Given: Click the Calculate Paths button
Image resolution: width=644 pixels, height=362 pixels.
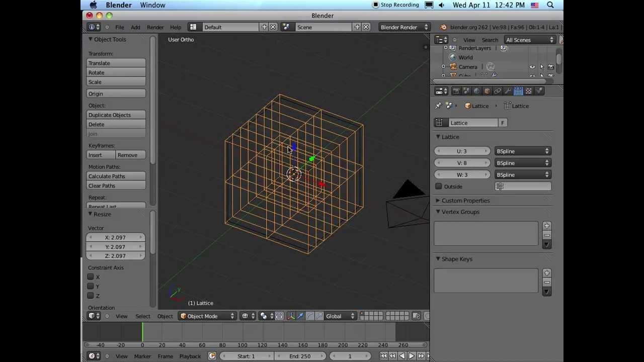Looking at the screenshot, I should coord(116,176).
